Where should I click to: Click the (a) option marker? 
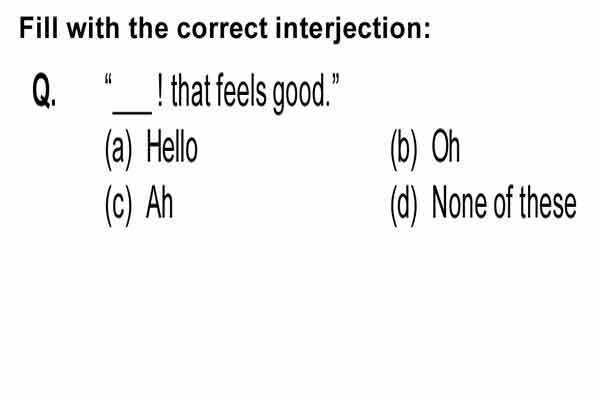click(119, 149)
